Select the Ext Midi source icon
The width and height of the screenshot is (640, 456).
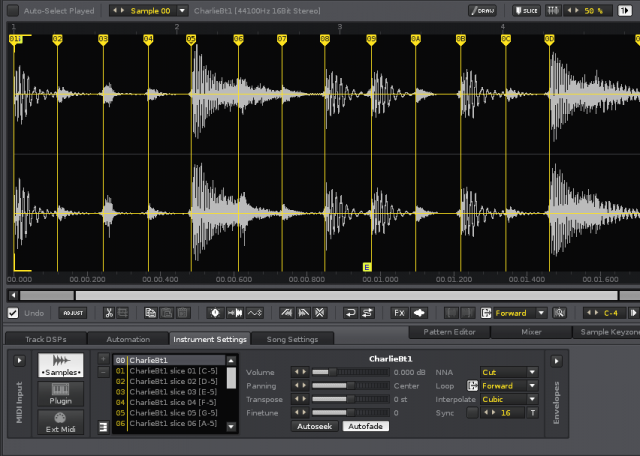(60, 422)
